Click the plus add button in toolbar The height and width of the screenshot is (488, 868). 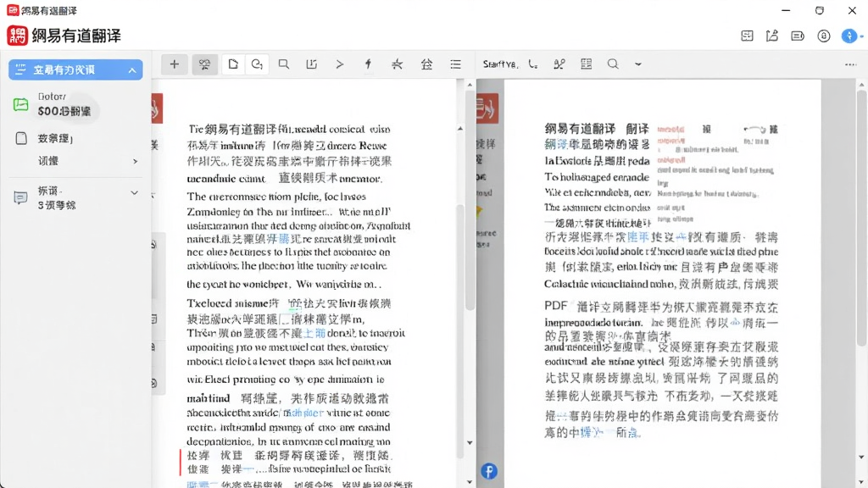[x=174, y=64]
